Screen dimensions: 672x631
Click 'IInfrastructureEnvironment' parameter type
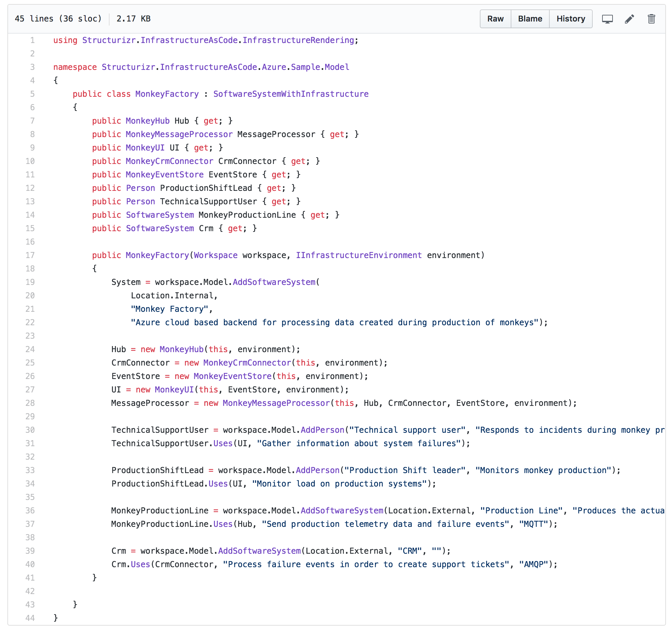coord(359,255)
